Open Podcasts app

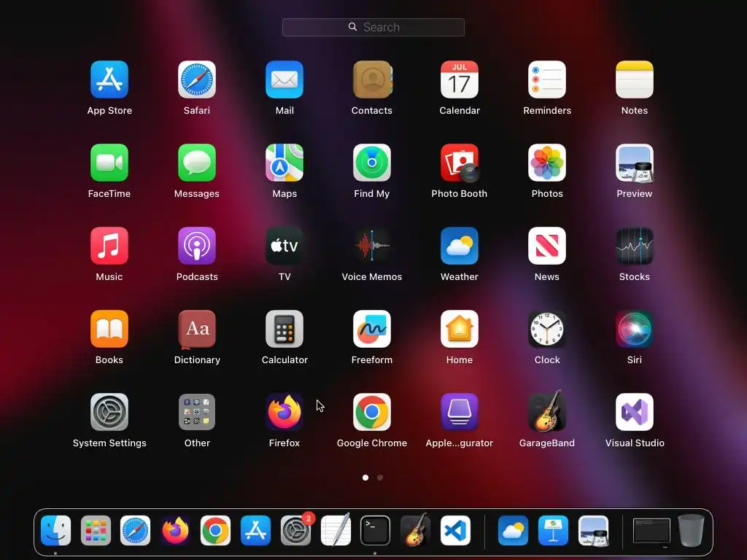click(197, 246)
